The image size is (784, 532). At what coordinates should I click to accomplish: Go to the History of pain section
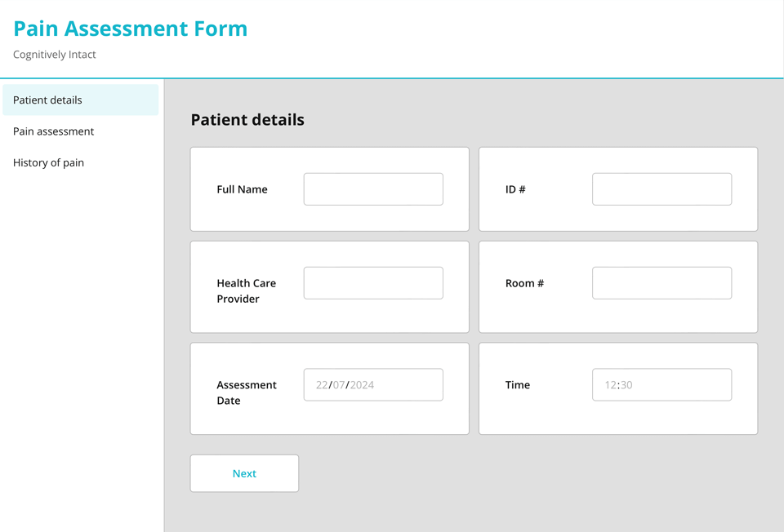click(48, 162)
